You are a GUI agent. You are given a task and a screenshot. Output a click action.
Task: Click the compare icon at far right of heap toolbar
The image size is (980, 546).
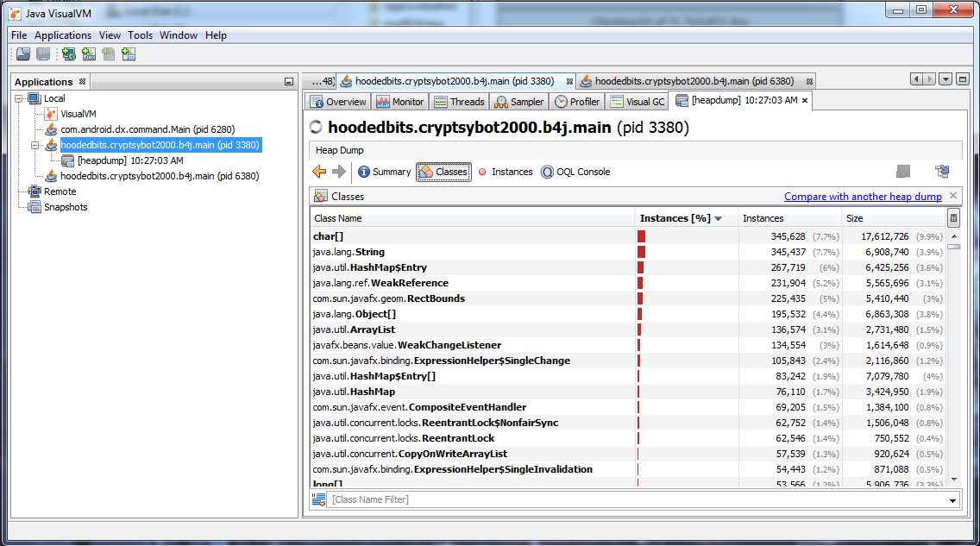coord(943,171)
